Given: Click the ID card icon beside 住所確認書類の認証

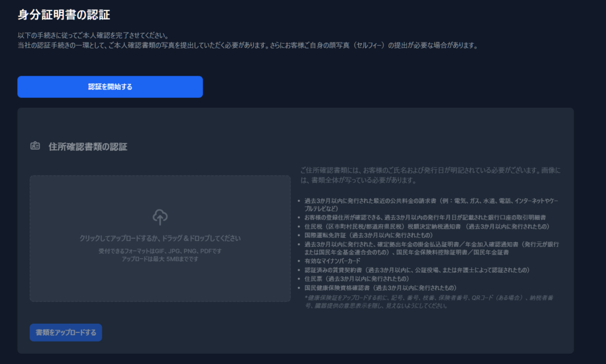Looking at the screenshot, I should coord(36,146).
